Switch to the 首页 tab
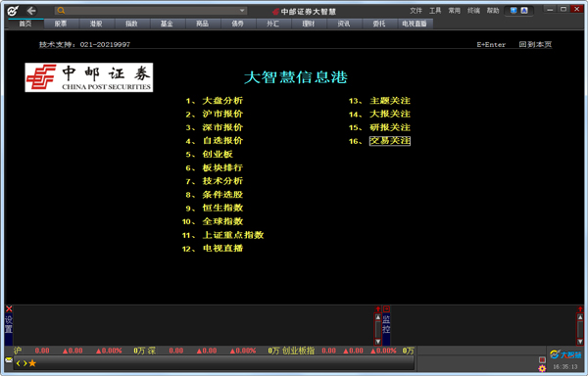The width and height of the screenshot is (588, 376). (x=25, y=23)
